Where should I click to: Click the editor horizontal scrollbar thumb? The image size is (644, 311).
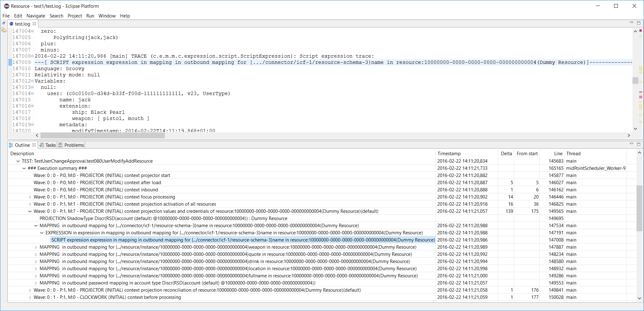pyautogui.click(x=102, y=135)
